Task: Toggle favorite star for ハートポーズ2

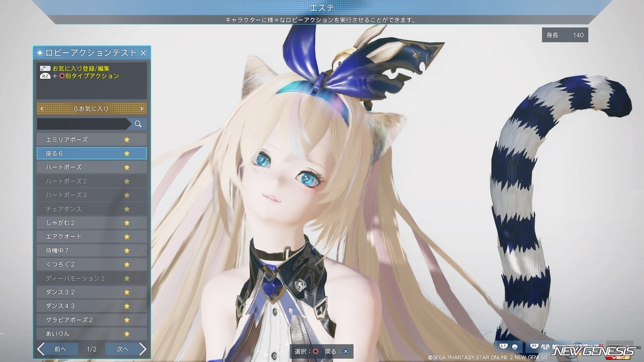Action: click(x=127, y=181)
